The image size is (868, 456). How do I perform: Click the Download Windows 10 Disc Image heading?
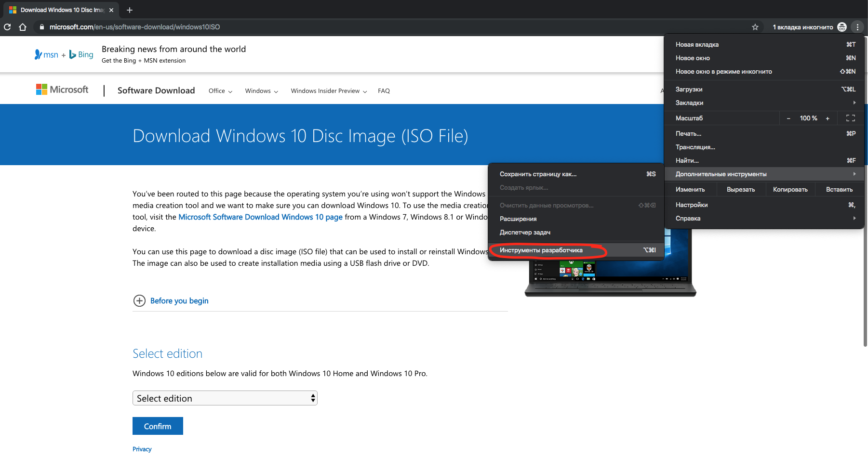coord(300,136)
